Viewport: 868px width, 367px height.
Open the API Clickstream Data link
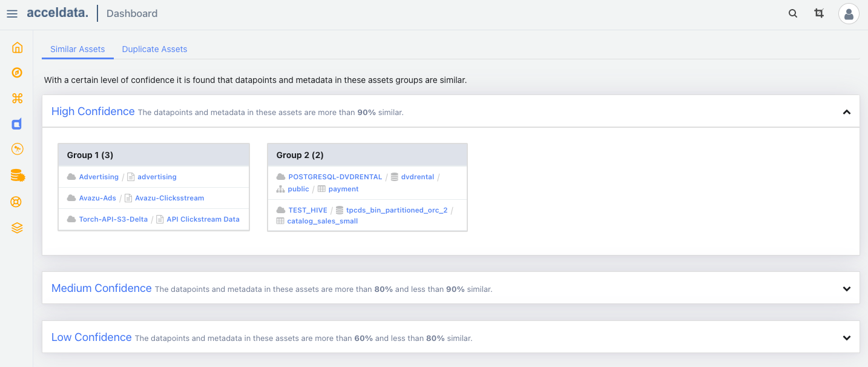tap(203, 219)
